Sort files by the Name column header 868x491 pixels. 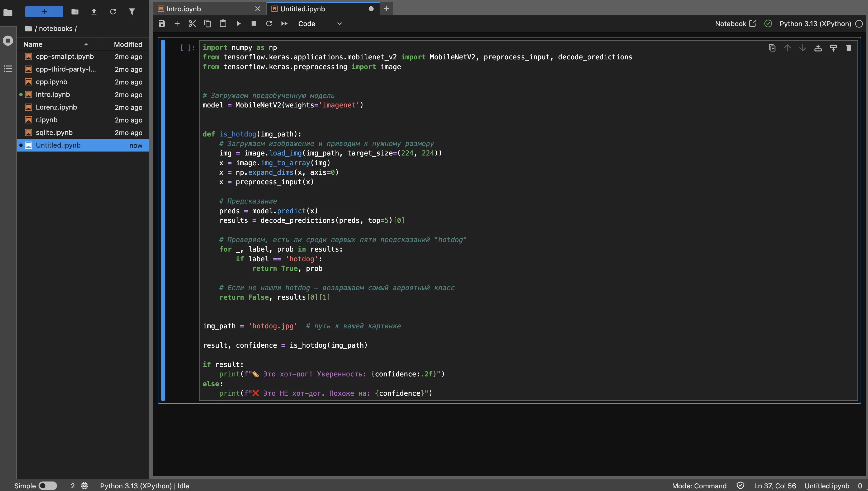[33, 44]
